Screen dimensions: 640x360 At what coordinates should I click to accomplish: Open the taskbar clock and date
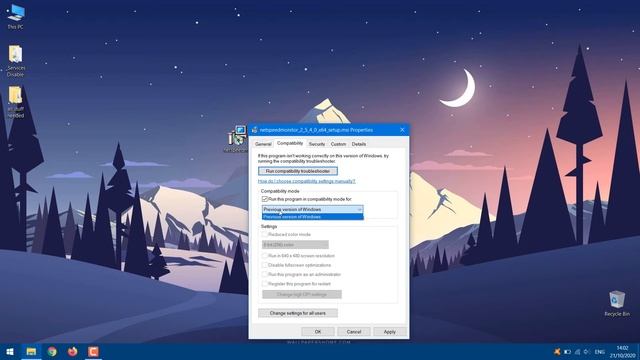[622, 351]
